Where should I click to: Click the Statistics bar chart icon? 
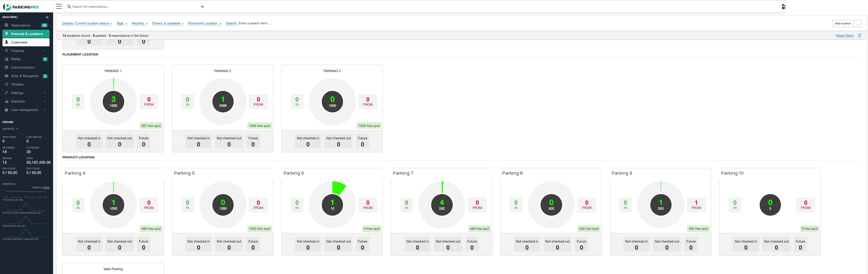point(6,101)
